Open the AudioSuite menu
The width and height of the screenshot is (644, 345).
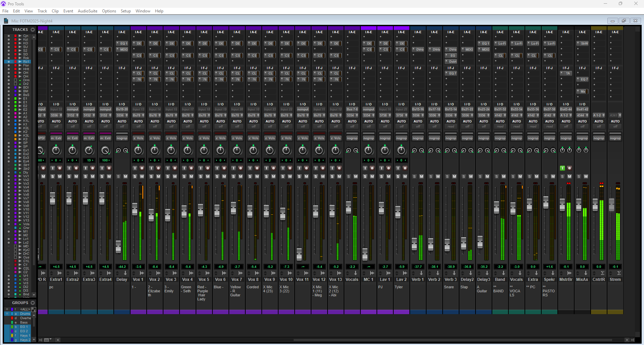(x=88, y=11)
